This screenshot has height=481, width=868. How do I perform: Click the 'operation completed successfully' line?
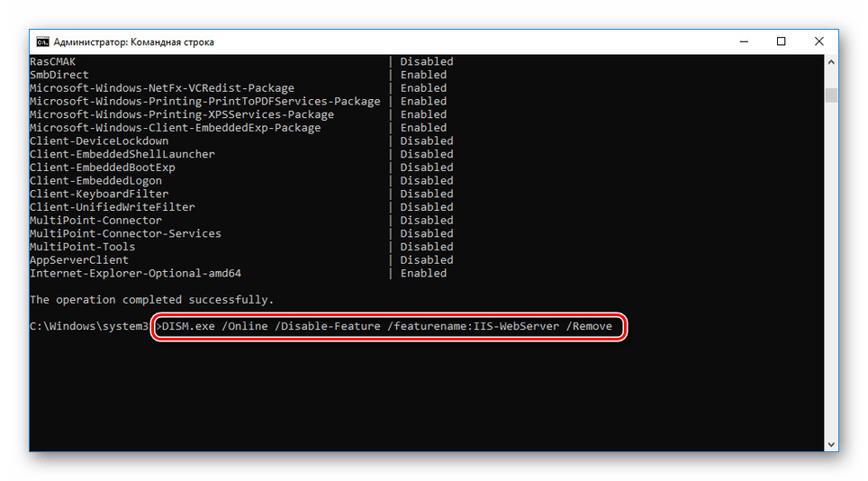(x=151, y=299)
